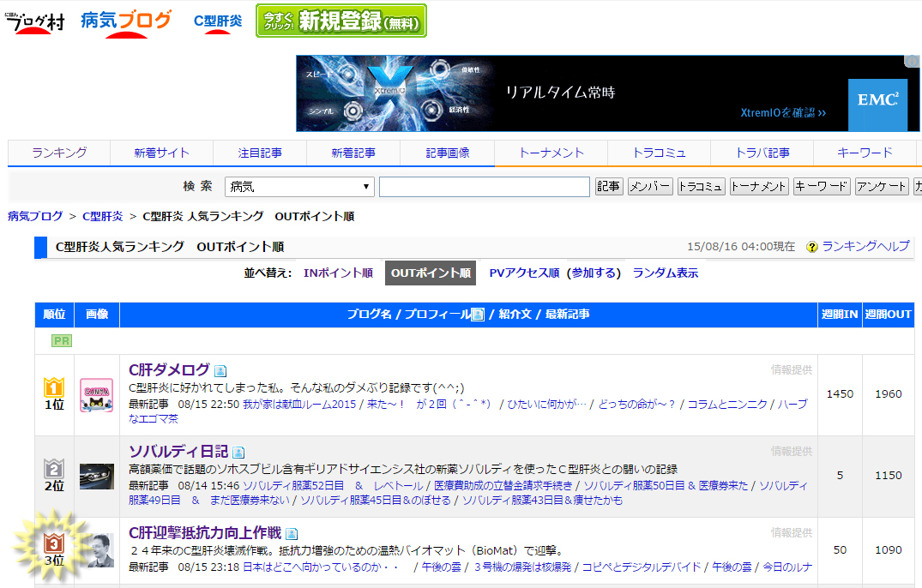Focus the search text input field
This screenshot has width=922, height=588.
click(484, 187)
